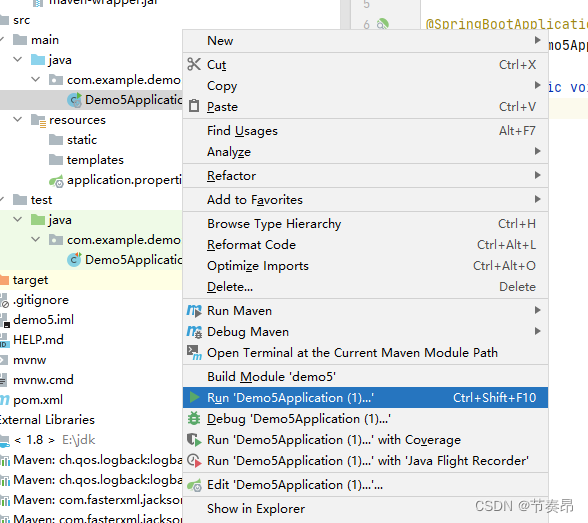This screenshot has width=588, height=523.
Task: Click the Spring gutter icon on line 6
Action: point(382,24)
